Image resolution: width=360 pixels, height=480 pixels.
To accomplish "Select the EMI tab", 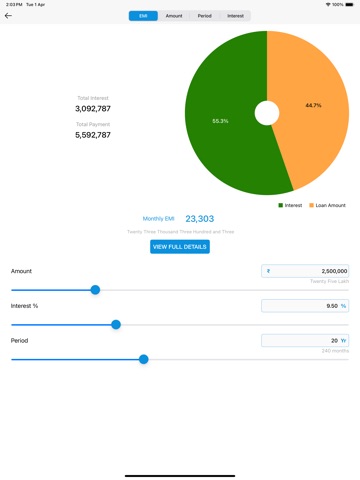I will point(143,16).
